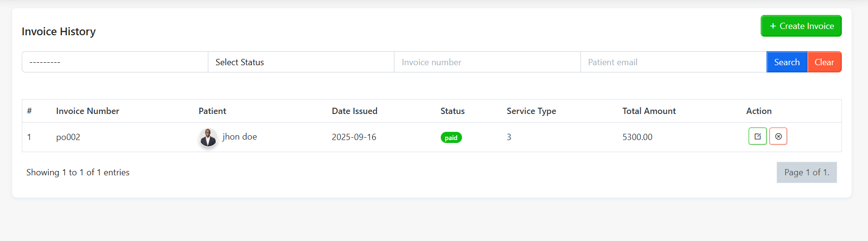
Task: Select the Invoice Number column header
Action: click(x=87, y=111)
